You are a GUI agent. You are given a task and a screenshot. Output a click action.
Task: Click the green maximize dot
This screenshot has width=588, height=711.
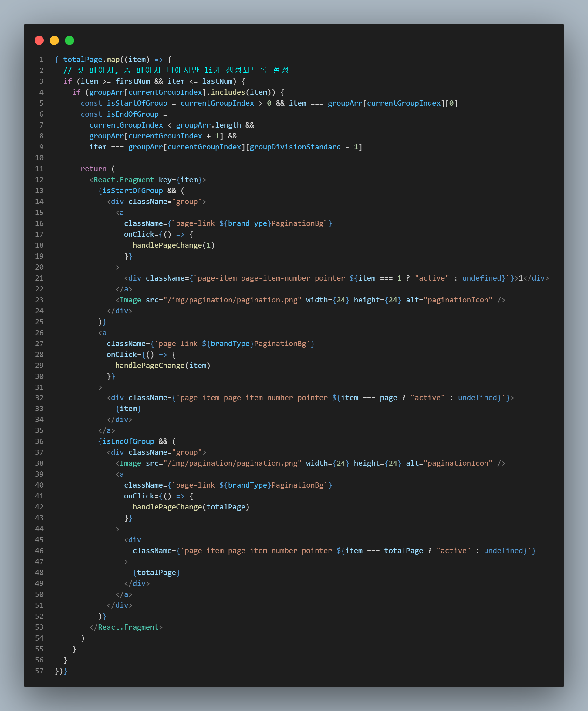tap(70, 41)
